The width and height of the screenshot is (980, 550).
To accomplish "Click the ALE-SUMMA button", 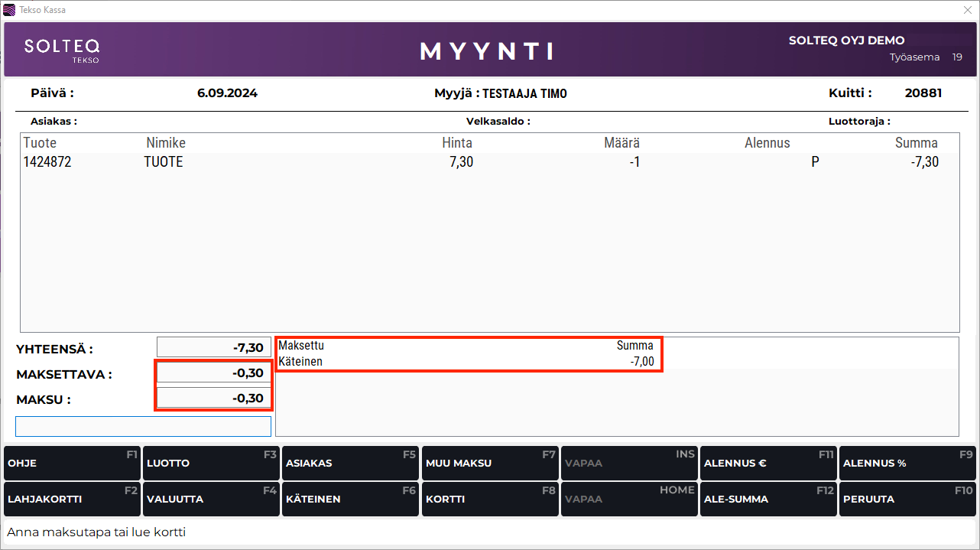I will coord(767,499).
